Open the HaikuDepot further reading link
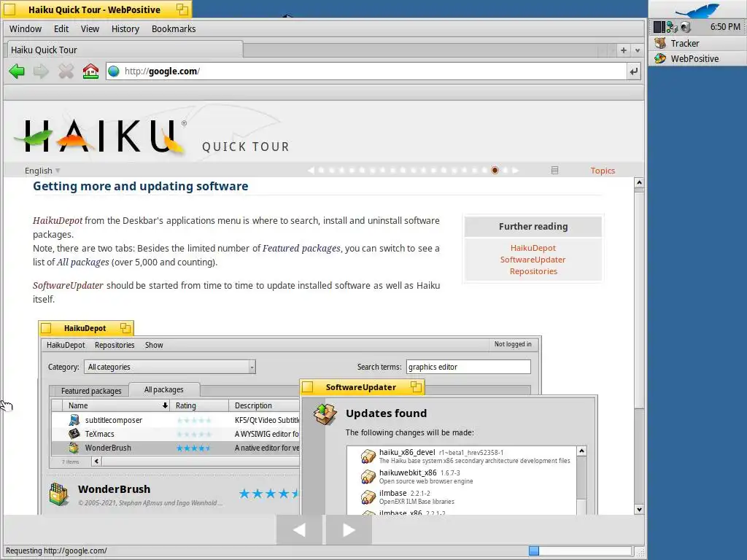 [x=533, y=248]
